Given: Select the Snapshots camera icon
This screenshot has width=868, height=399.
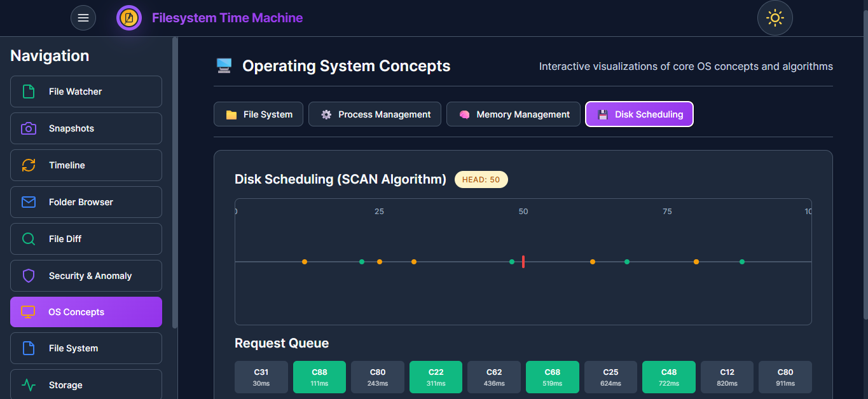Looking at the screenshot, I should 27,128.
